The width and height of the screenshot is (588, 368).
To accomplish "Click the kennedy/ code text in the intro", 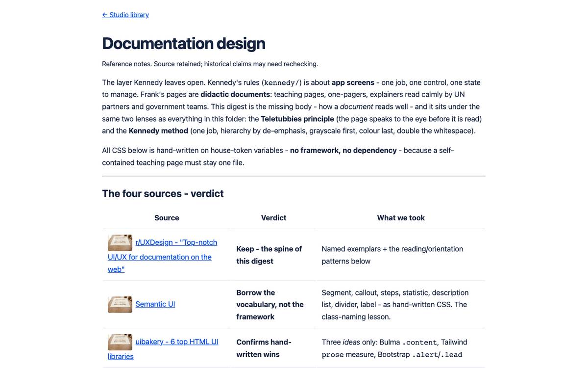I will (x=281, y=82).
